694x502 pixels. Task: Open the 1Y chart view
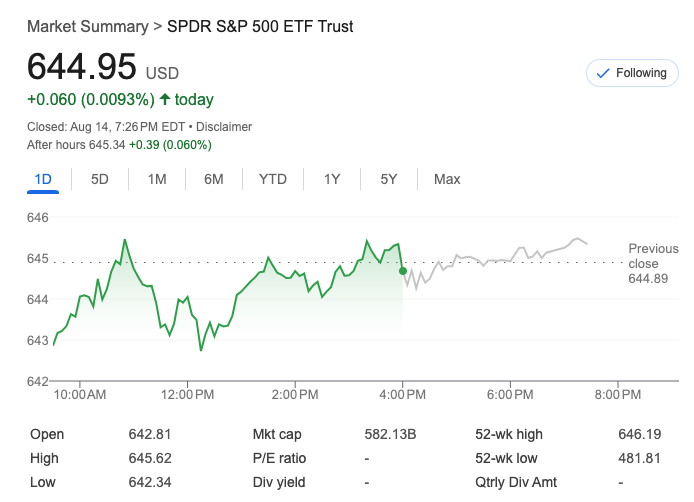(332, 179)
